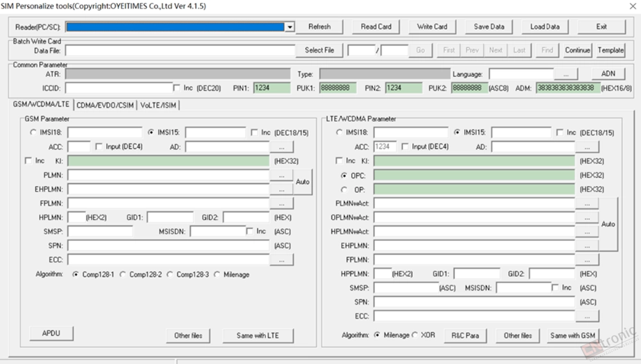Screen dimensions: 641x364
Task: Click Select File for batch data
Action: pos(319,50)
